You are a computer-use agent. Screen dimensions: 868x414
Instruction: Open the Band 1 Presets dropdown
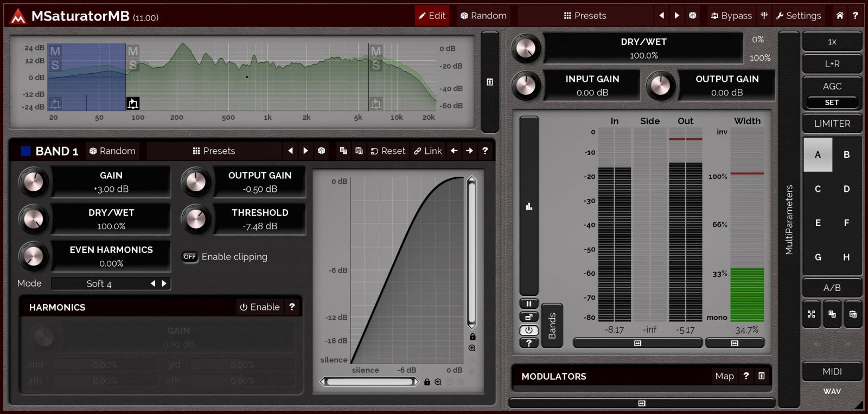(214, 151)
